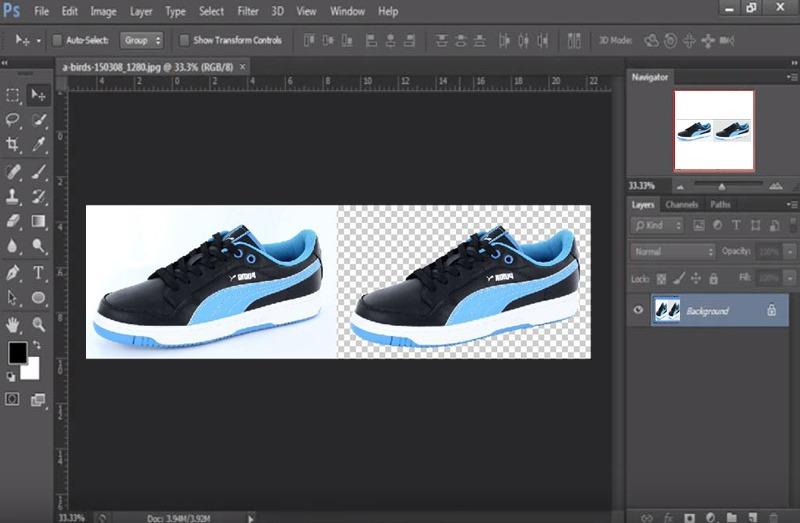This screenshot has height=523, width=800.
Task: Select the Pen tool
Action: pos(13,273)
